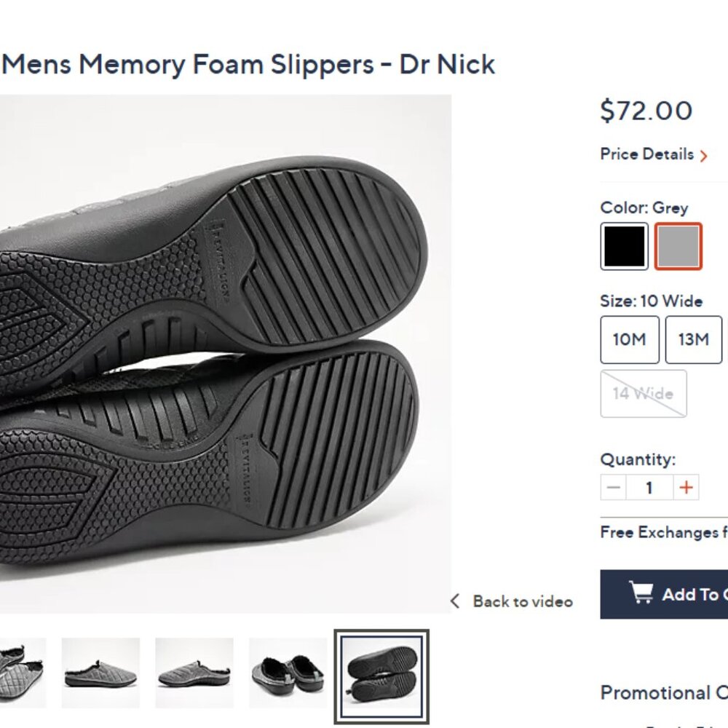Click the quantity input field
The height and width of the screenshot is (728, 728).
[x=649, y=488]
